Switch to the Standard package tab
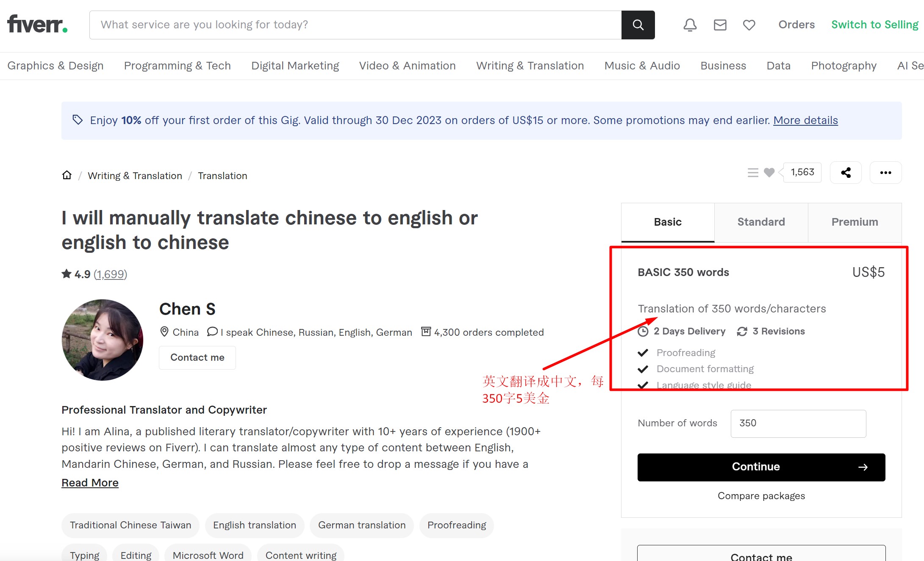 tap(761, 222)
